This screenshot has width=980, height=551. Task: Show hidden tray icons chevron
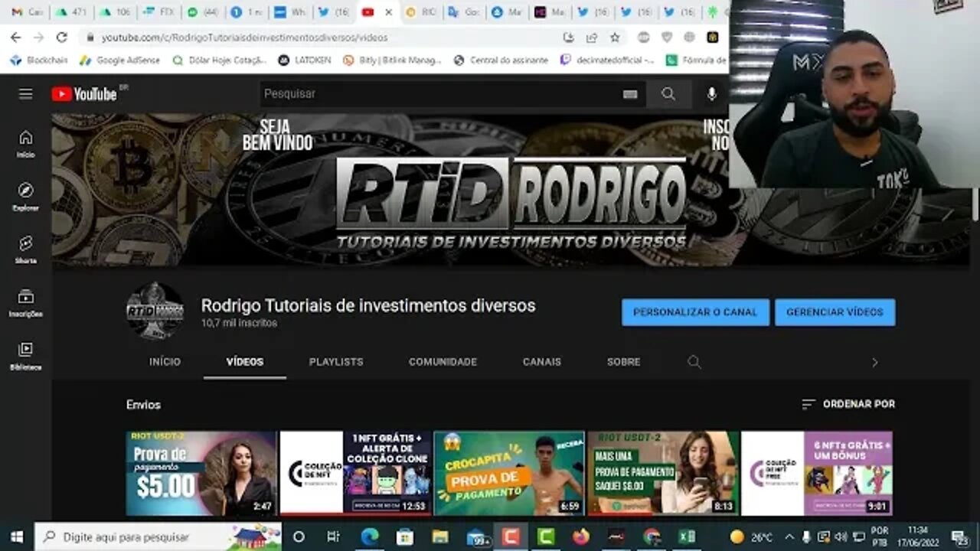tap(789, 536)
